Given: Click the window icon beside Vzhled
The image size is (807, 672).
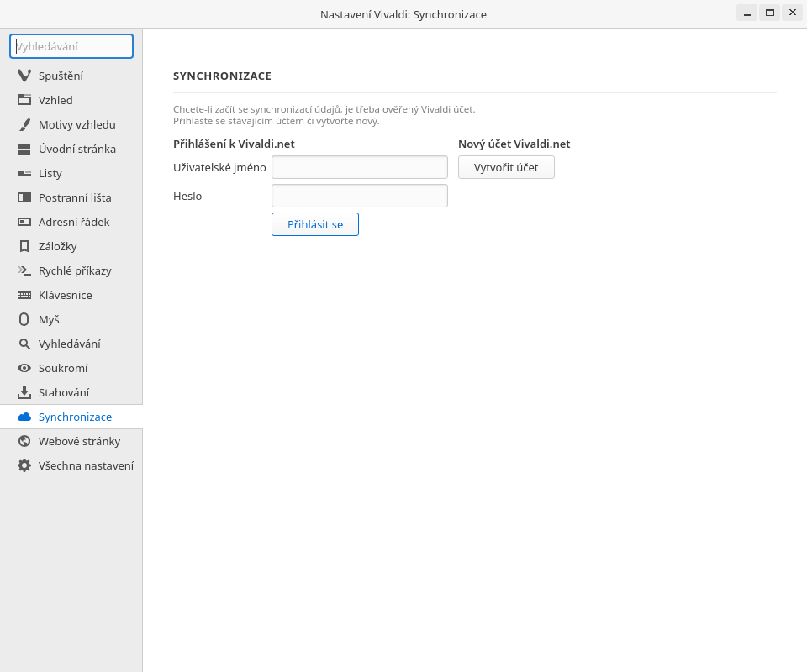Looking at the screenshot, I should [x=24, y=100].
